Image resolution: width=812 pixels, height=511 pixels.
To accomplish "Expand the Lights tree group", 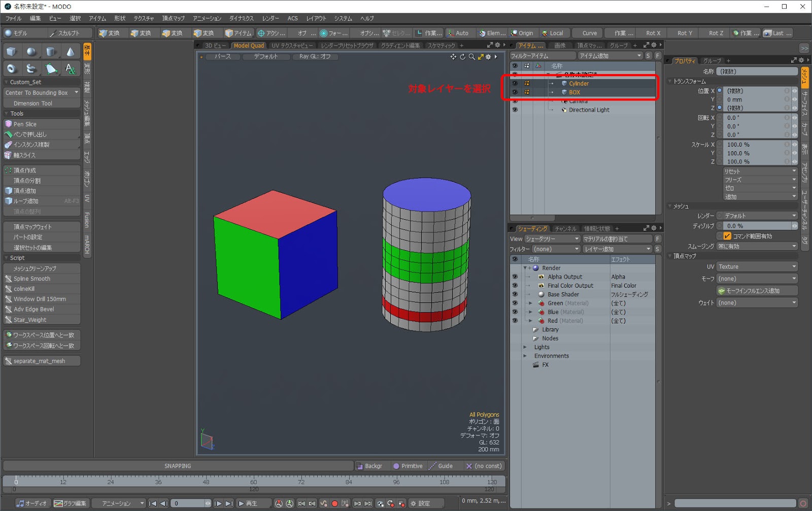I will [x=525, y=347].
